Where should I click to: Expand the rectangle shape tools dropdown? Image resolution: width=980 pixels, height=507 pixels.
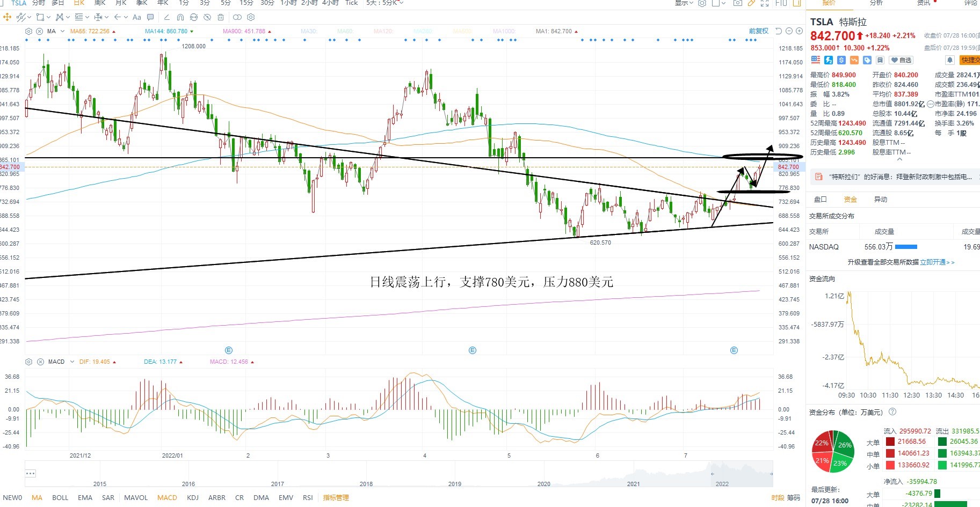point(48,17)
